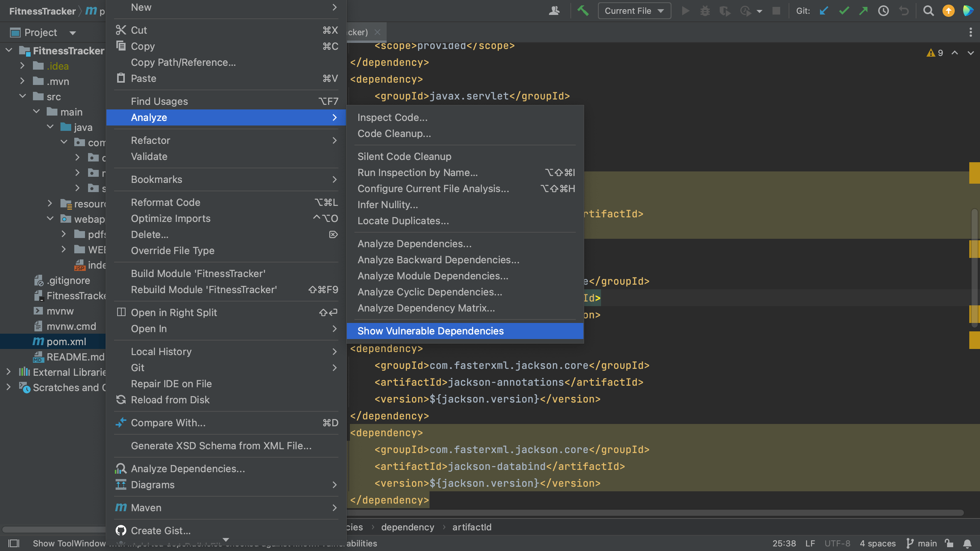This screenshot has height=551, width=980.
Task: Push commits with the green arrow icon
Action: (x=864, y=11)
